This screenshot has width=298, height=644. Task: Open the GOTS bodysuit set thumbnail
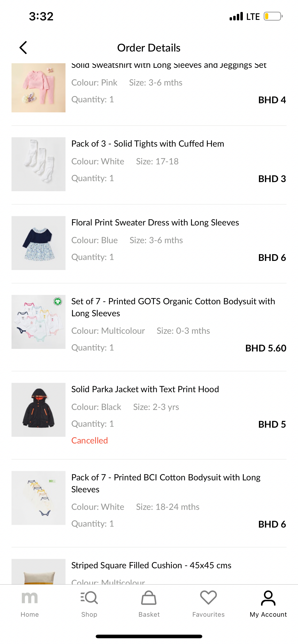(39, 322)
